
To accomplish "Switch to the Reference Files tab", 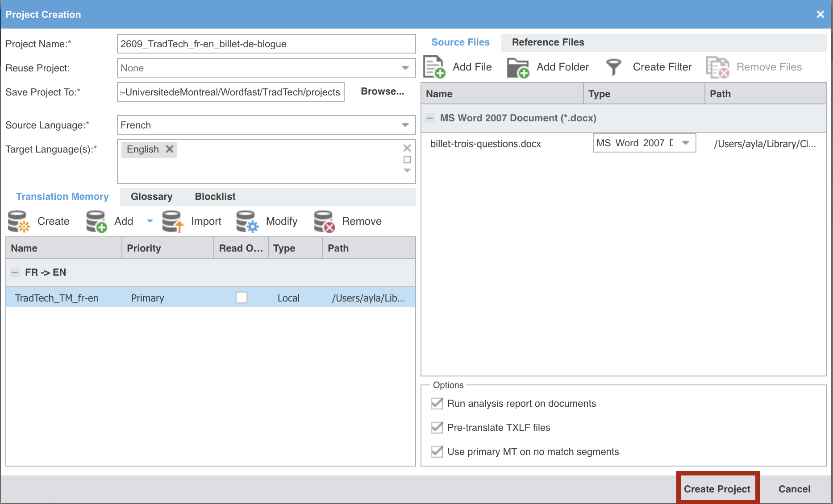I will pyautogui.click(x=548, y=42).
